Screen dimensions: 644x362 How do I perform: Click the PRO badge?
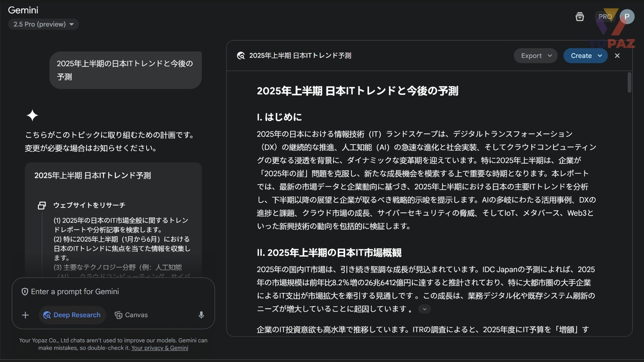605,17
